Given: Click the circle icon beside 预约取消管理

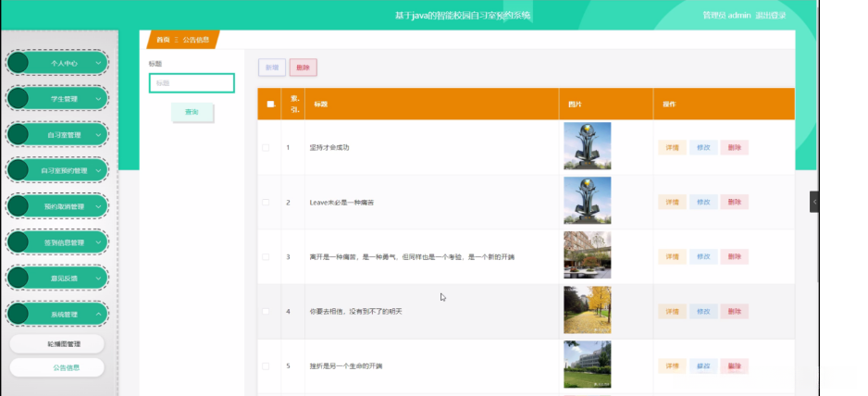Looking at the screenshot, I should click(x=19, y=206).
